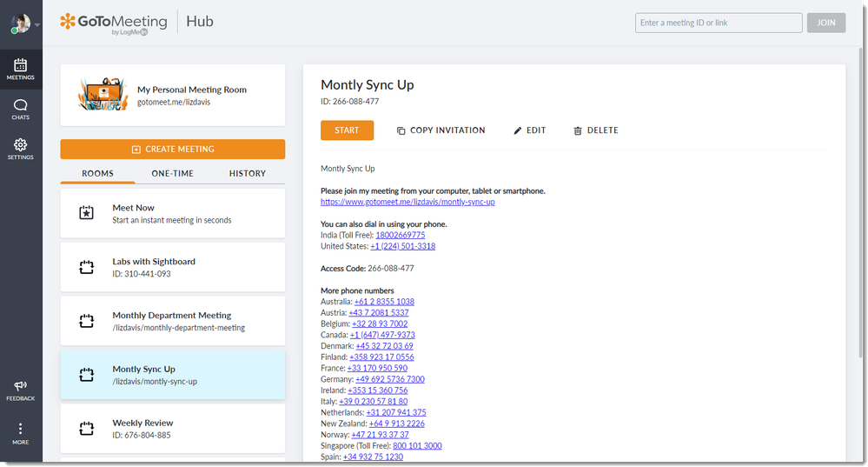Viewport: 868px width, 467px height.
Task: Click the Weekly Review room icon
Action: [x=86, y=428]
